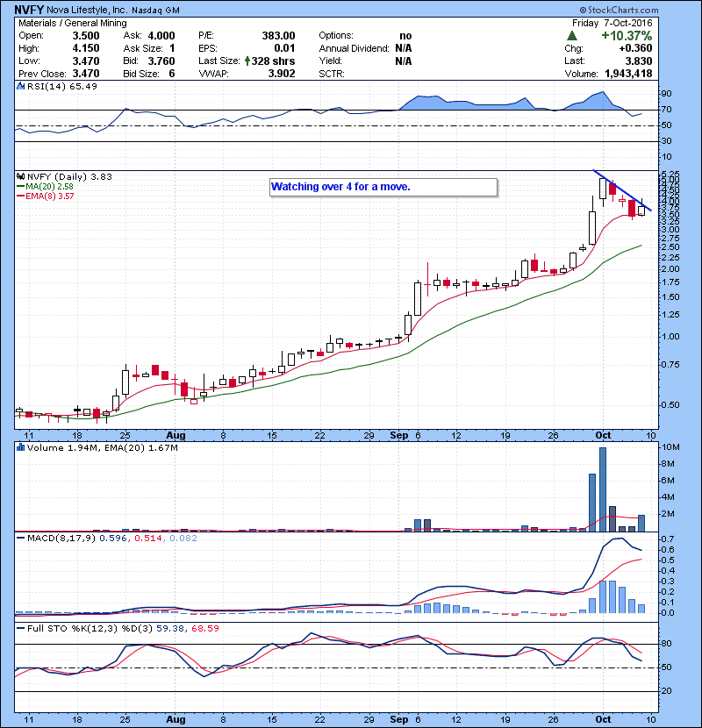Click the Options value 'no'
This screenshot has width=702, height=728.
[405, 36]
